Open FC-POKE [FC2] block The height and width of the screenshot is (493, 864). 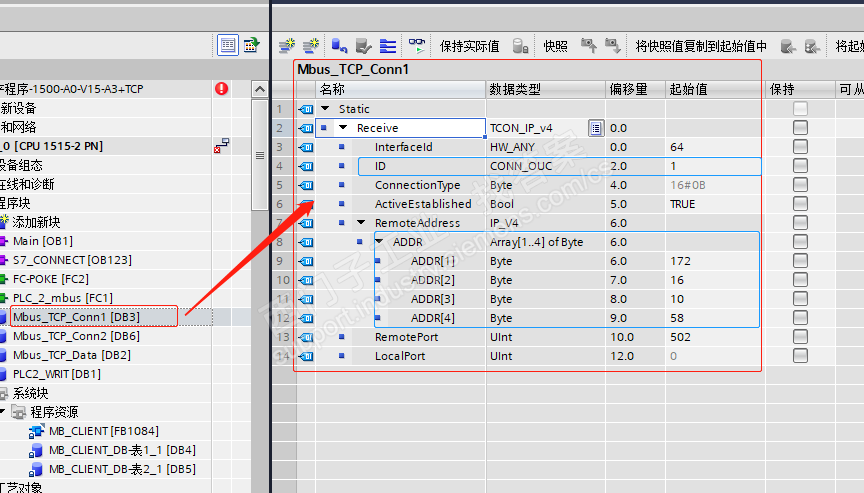51,279
